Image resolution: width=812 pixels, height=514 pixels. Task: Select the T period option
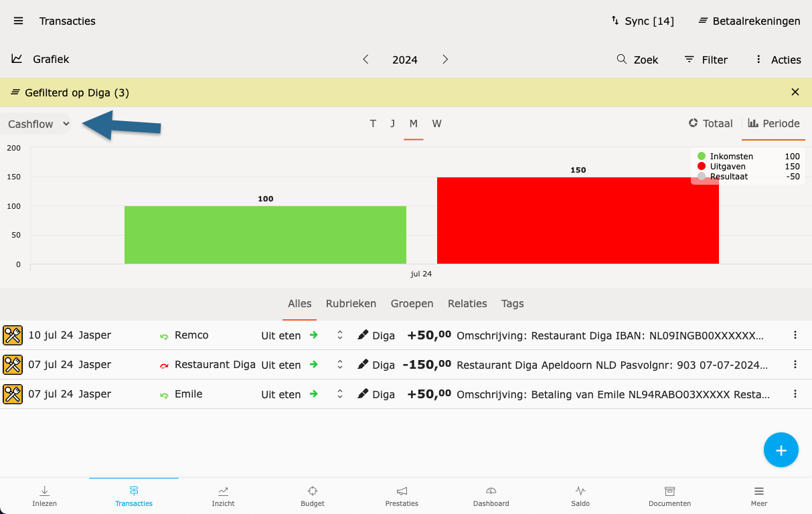click(x=373, y=123)
